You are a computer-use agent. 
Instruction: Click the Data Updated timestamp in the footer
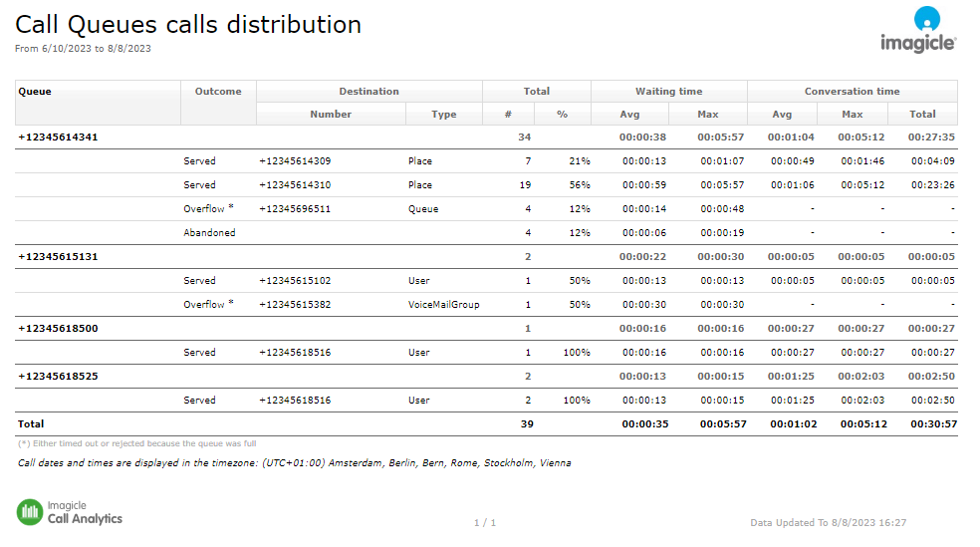coord(828,523)
